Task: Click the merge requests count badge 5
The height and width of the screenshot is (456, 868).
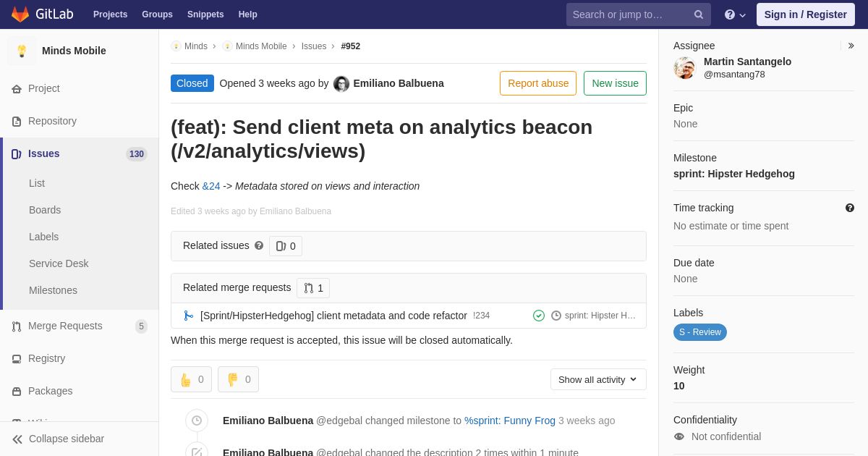Action: (x=141, y=326)
